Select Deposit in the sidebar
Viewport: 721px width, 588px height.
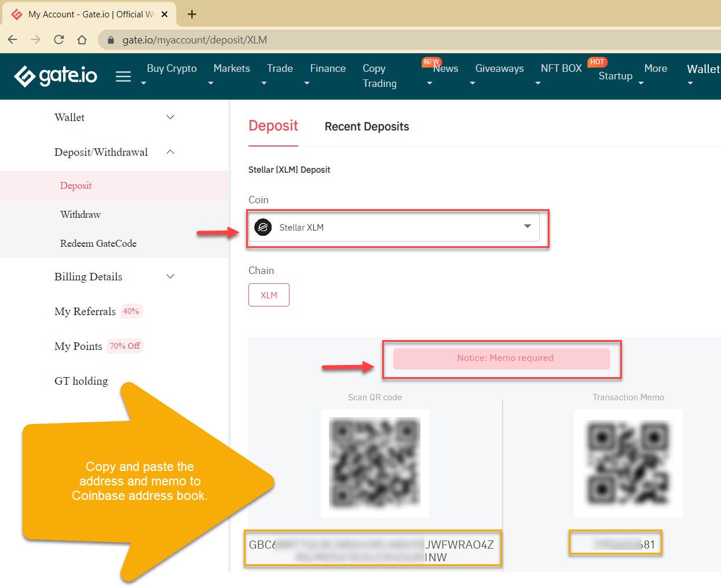click(x=76, y=185)
